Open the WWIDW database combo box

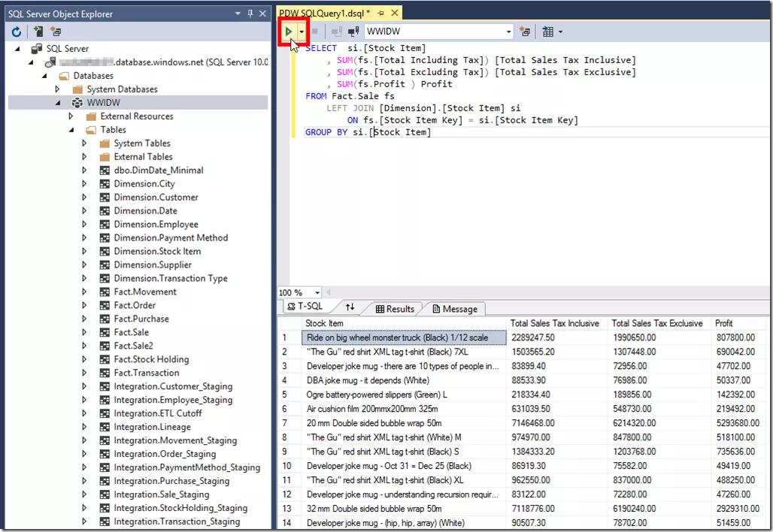coord(439,32)
